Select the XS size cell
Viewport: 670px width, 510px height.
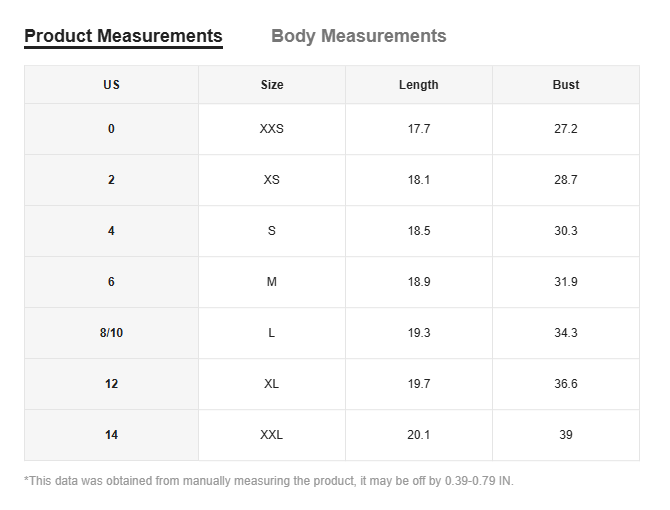coord(271,180)
